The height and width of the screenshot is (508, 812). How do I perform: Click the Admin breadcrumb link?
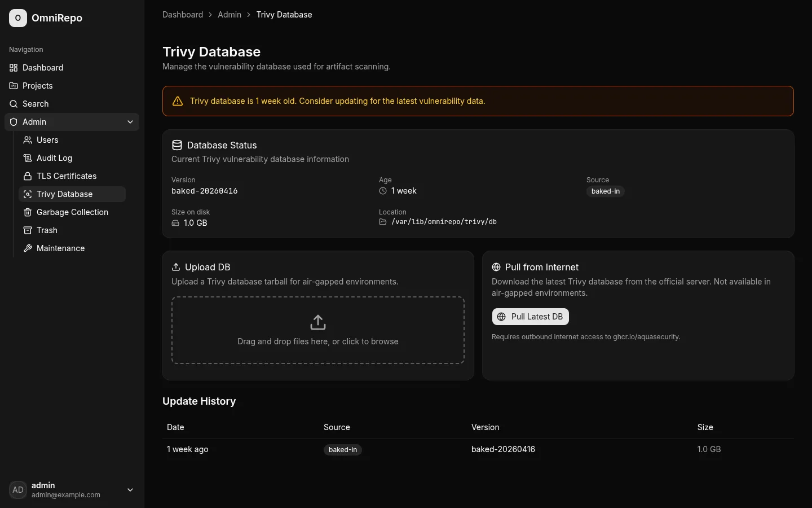click(x=230, y=15)
